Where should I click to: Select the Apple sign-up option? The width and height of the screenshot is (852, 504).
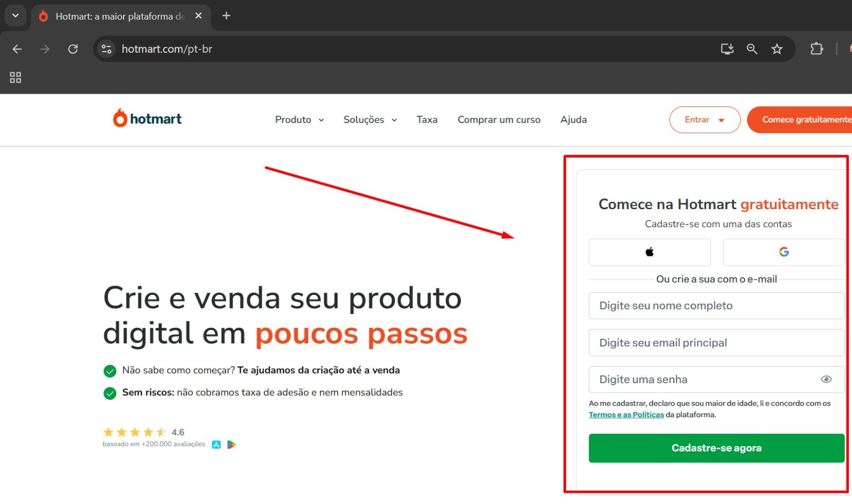(x=649, y=252)
